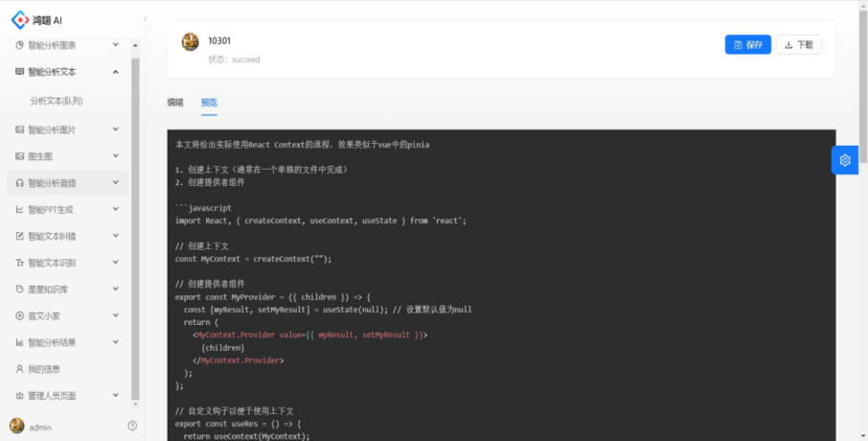Switch to the 编辑 tab
868x441 pixels.
click(175, 102)
